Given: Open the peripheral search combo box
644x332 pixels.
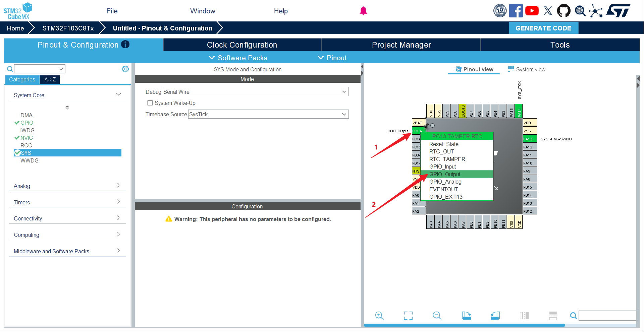Looking at the screenshot, I should point(40,69).
